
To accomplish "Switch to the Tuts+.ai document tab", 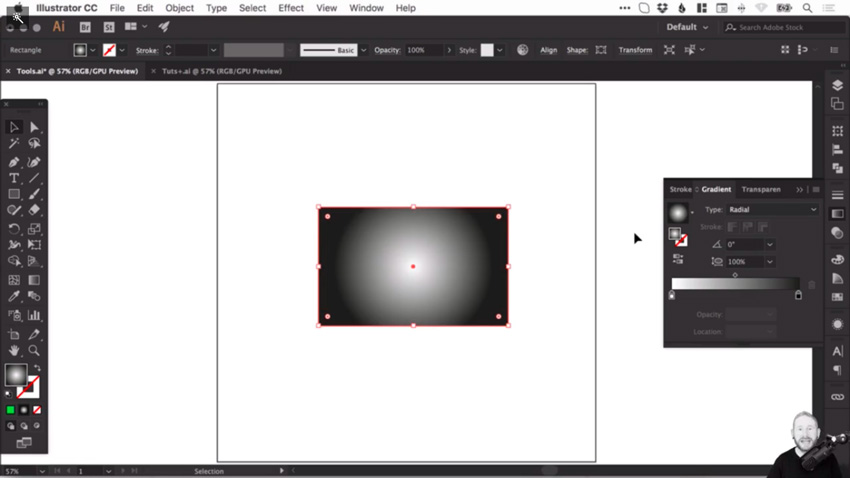I will (222, 71).
